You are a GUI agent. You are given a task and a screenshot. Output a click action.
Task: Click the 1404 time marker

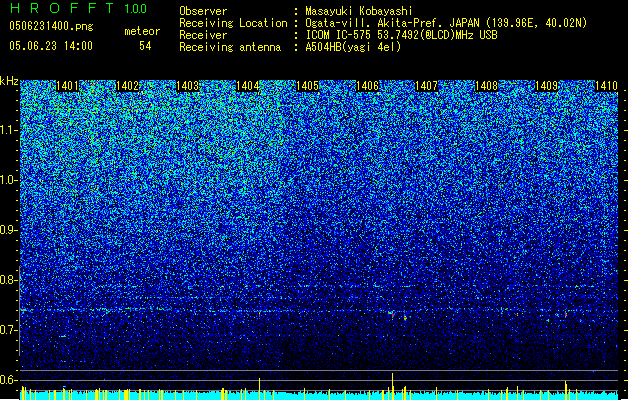click(x=248, y=86)
